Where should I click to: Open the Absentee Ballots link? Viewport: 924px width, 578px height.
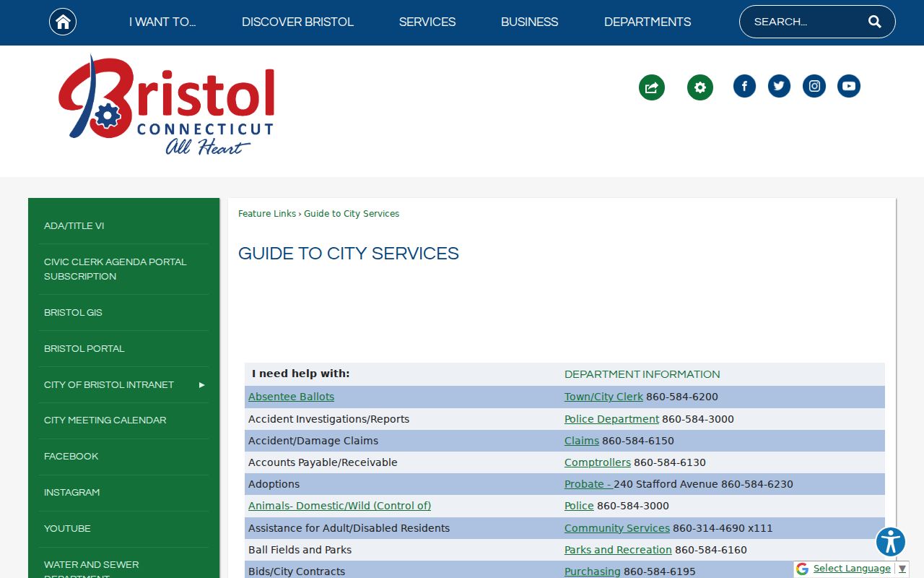tap(291, 397)
